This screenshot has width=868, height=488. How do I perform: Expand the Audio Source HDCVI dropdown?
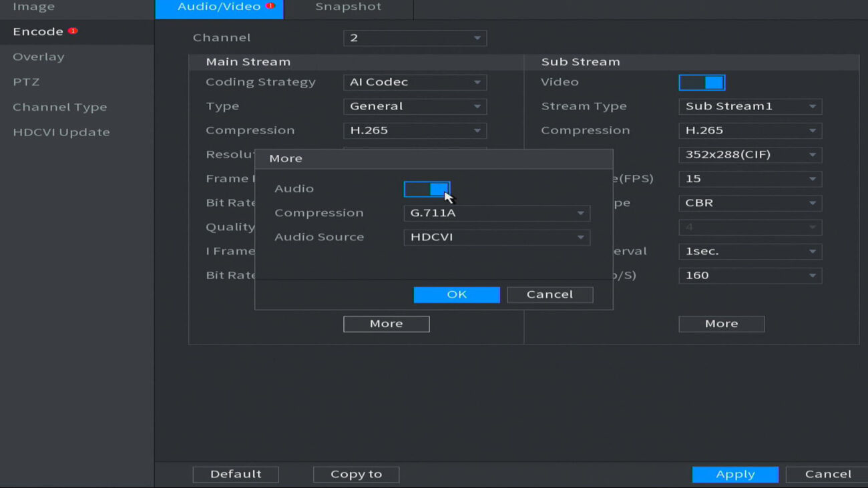[x=496, y=237]
